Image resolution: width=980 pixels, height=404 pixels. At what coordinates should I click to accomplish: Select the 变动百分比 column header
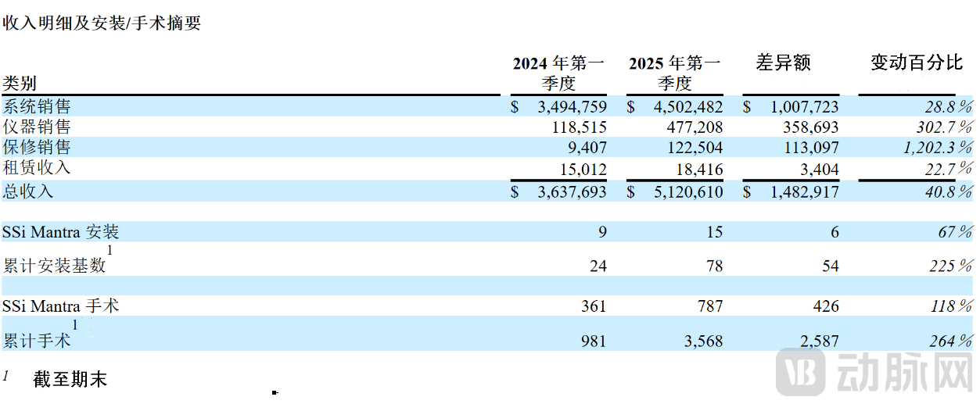coord(917,63)
